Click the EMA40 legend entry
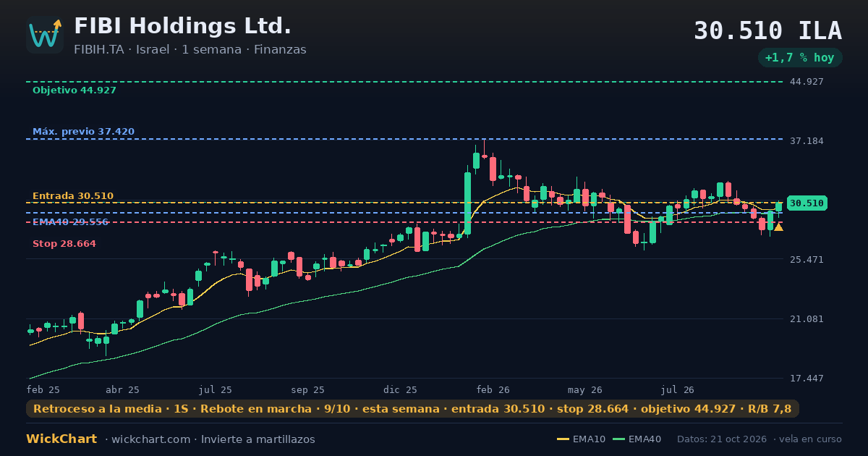 tap(637, 439)
